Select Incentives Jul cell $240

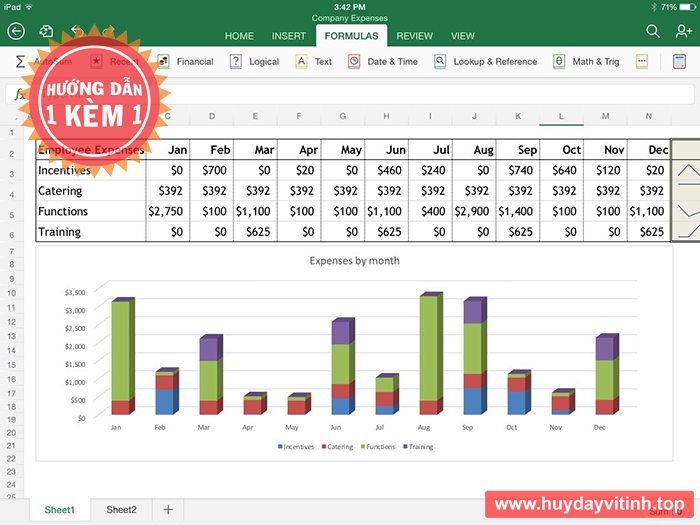coord(430,170)
